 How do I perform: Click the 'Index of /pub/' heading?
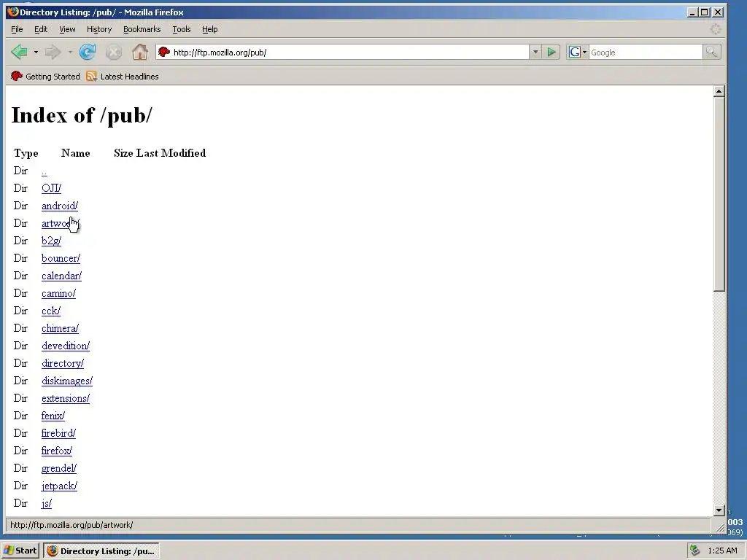click(x=82, y=114)
